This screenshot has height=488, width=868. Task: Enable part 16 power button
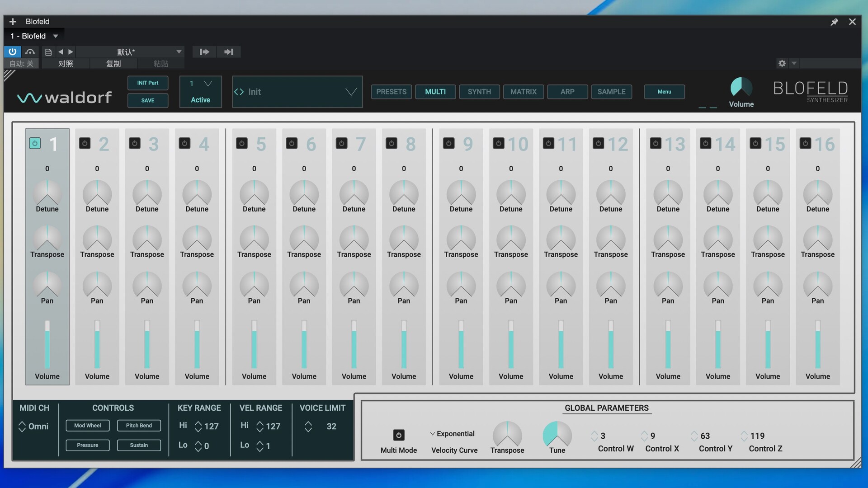tap(805, 143)
